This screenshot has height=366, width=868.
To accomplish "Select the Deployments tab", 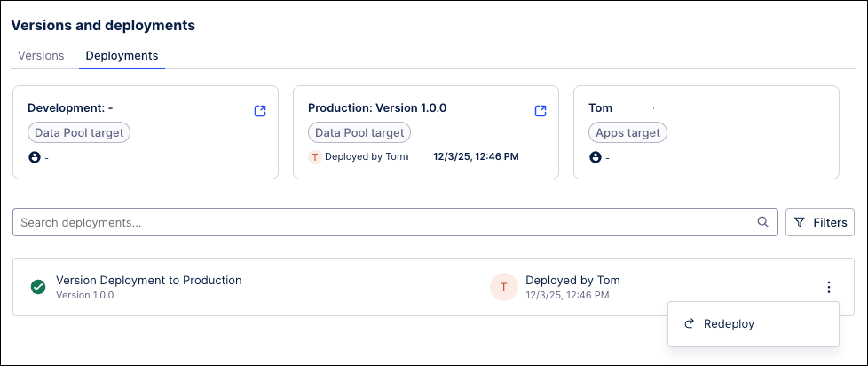I will click(x=122, y=55).
